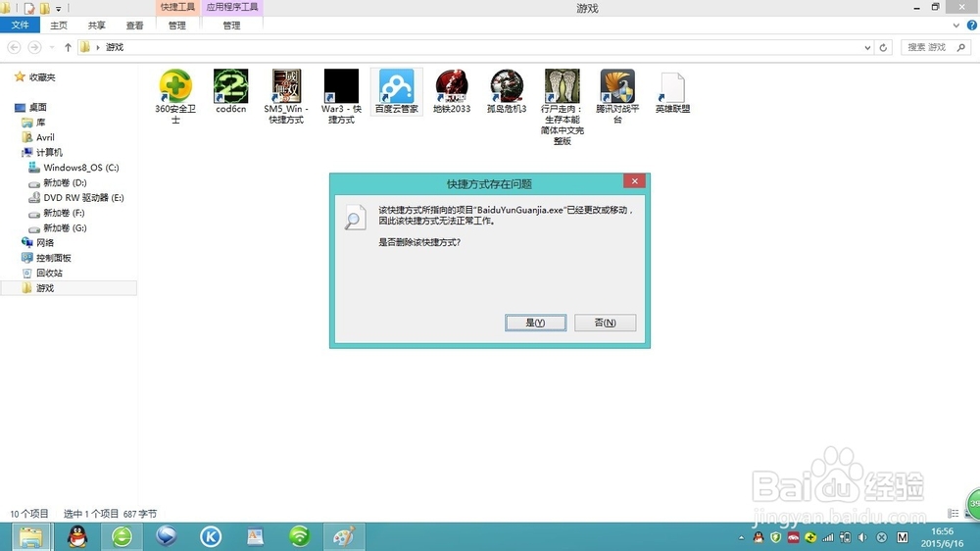Screen dimensions: 980x551
Task: Click 否(N) to keep the shortcut
Action: (605, 323)
